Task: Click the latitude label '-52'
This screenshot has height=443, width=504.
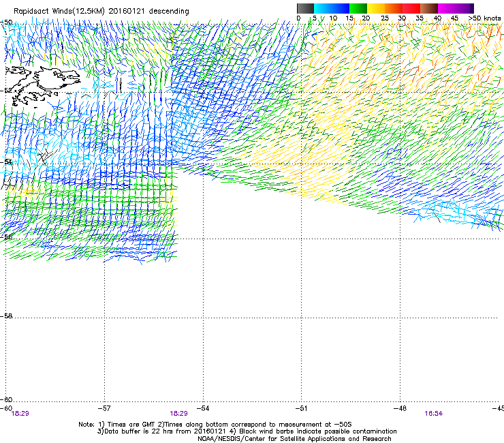Action: point(6,91)
